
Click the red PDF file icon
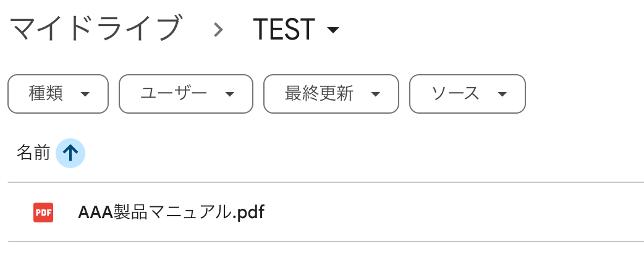tap(43, 213)
